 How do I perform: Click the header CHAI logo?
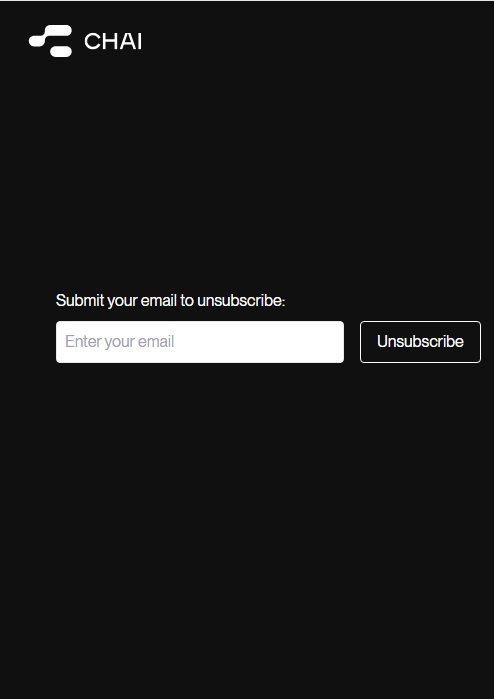pyautogui.click(x=85, y=41)
